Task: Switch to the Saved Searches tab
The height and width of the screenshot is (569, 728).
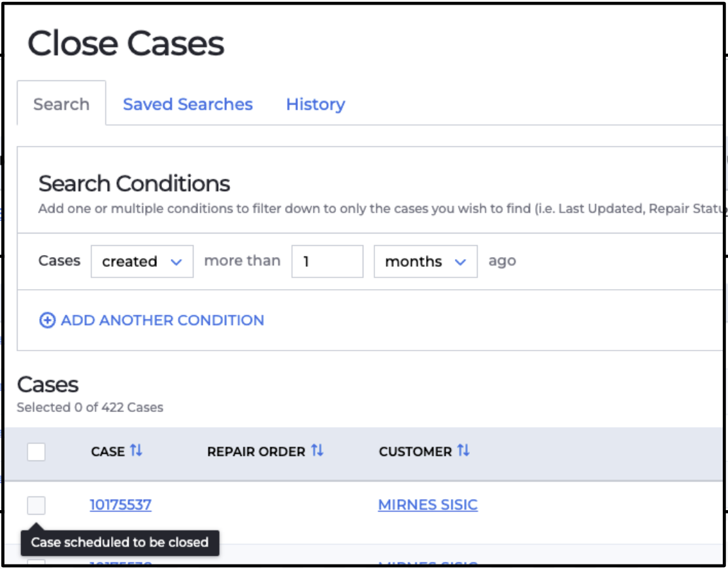Action: tap(188, 104)
